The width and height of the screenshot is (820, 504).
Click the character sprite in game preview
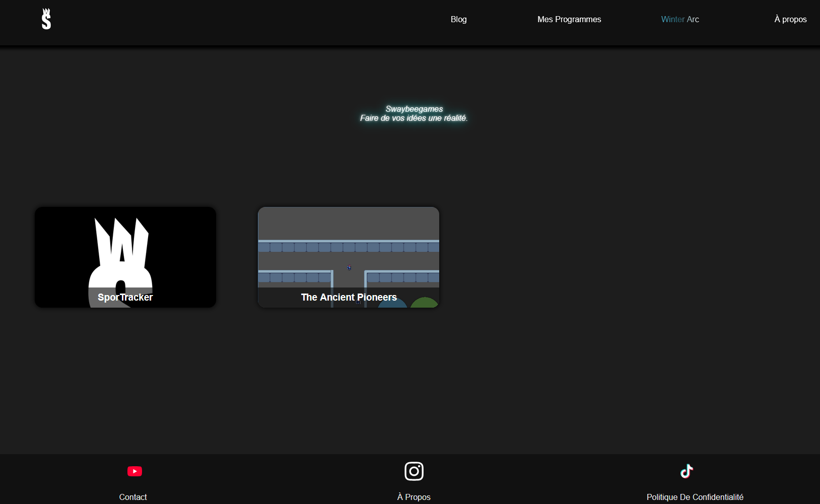[x=349, y=267]
